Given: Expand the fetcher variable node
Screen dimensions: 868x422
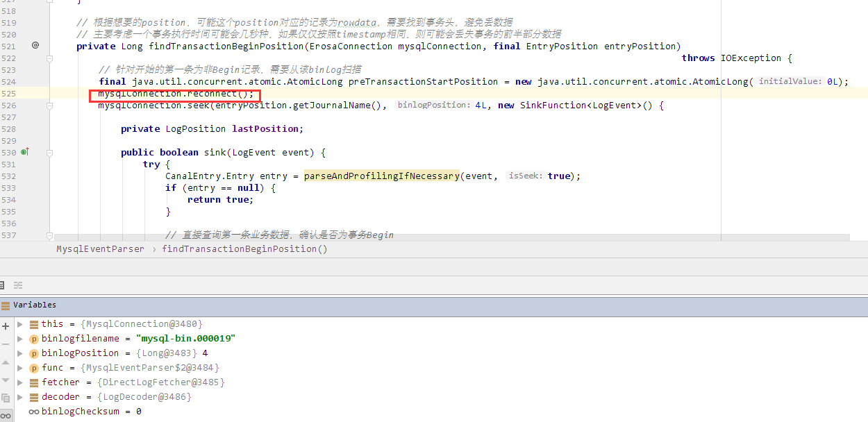Looking at the screenshot, I should [x=20, y=382].
